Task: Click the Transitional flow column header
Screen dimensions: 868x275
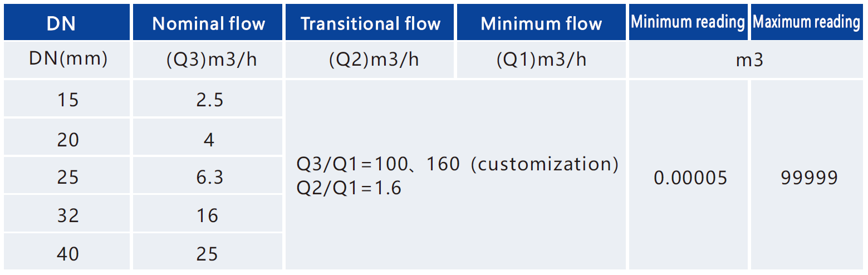Action: pos(370,23)
